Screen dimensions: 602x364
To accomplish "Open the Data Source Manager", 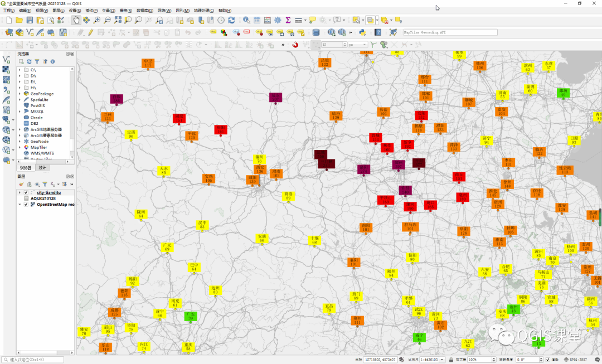I will pyautogui.click(x=9, y=33).
